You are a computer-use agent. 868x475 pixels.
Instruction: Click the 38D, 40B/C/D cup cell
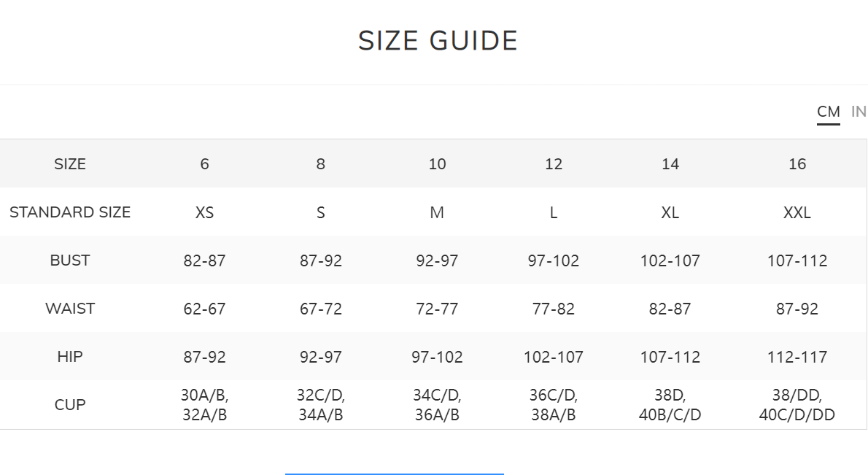(x=670, y=405)
